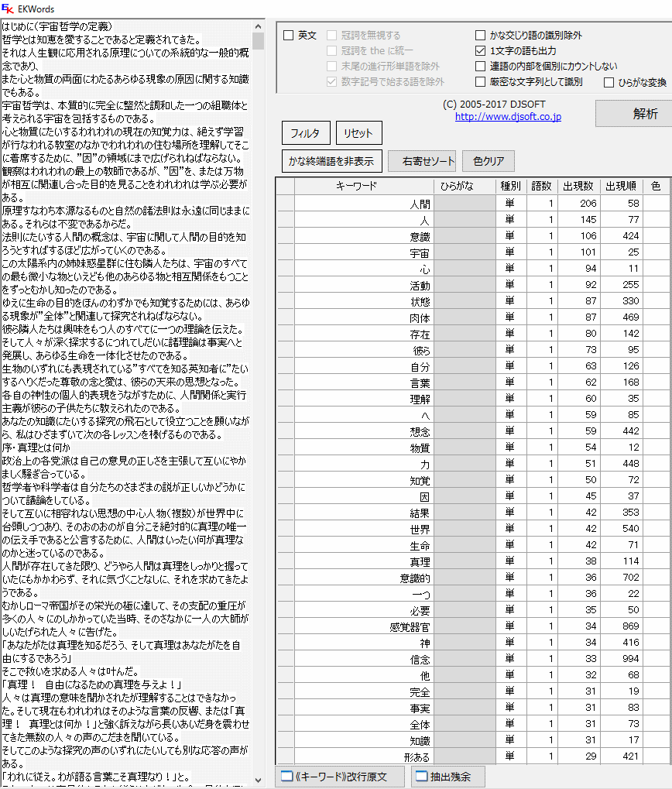Select the 結果 keyword cell
Image resolution: width=672 pixels, height=789 pixels.
click(364, 513)
